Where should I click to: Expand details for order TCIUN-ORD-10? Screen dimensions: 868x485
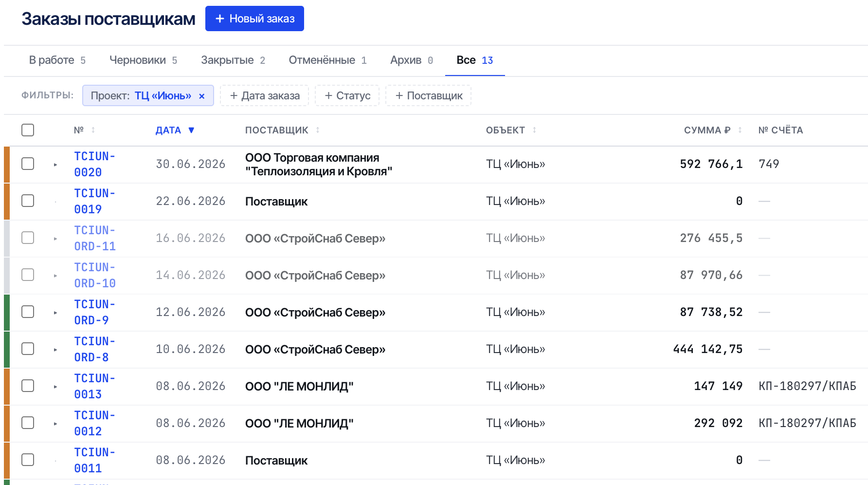[55, 276]
